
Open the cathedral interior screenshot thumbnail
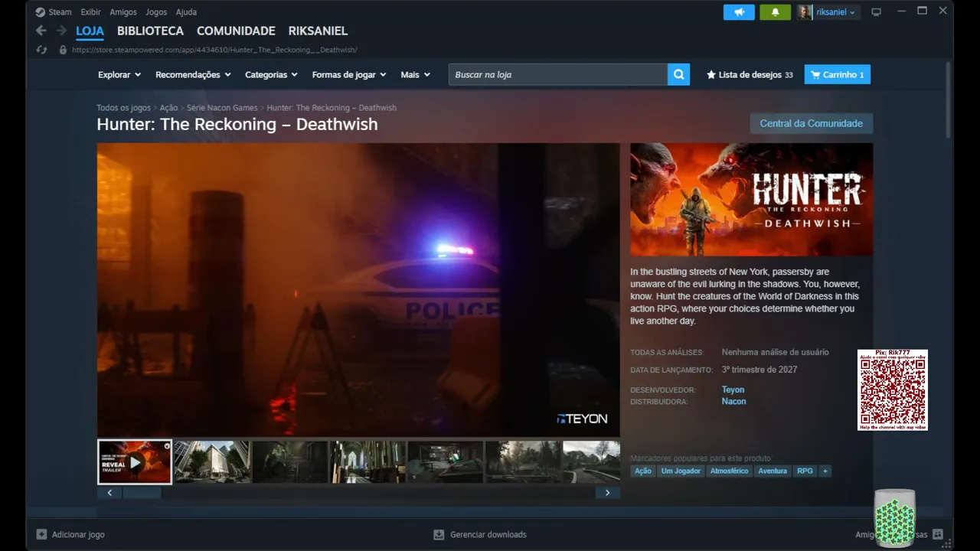point(368,461)
